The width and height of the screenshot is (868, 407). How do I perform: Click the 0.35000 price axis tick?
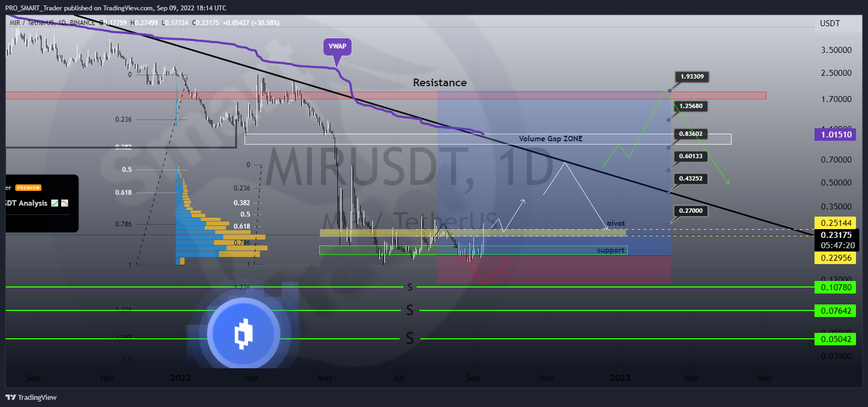click(x=836, y=207)
